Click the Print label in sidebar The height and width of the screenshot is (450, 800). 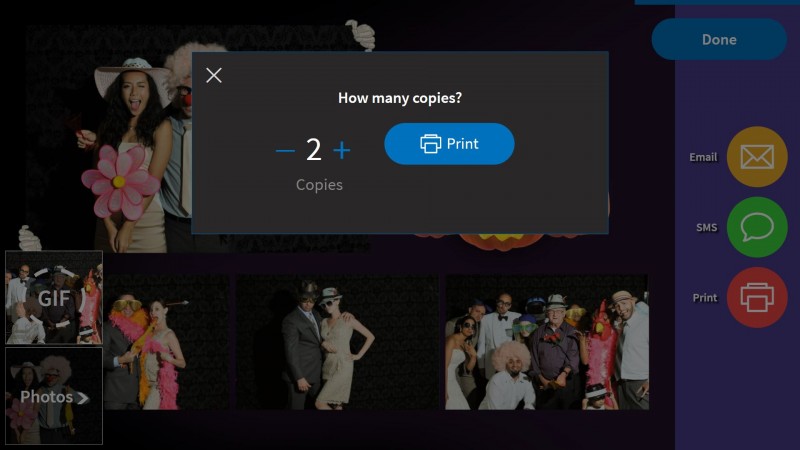(705, 297)
